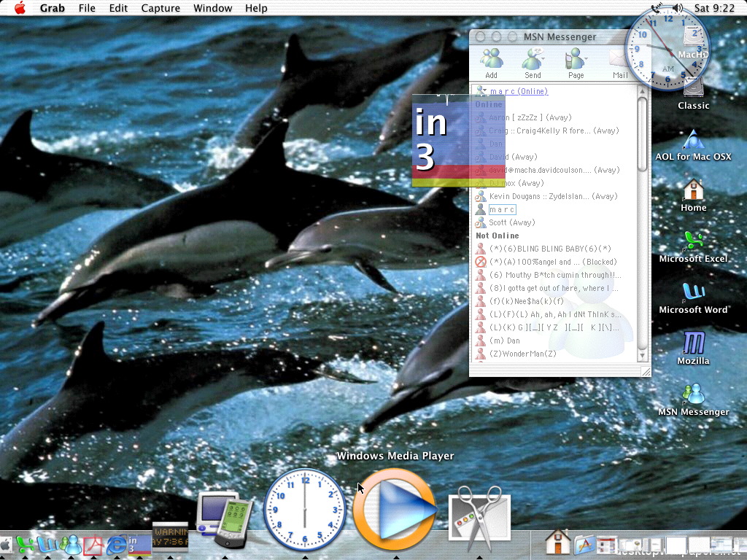Screen dimensions: 747x560
Task: Click the volume icon in menu bar
Action: [678, 8]
